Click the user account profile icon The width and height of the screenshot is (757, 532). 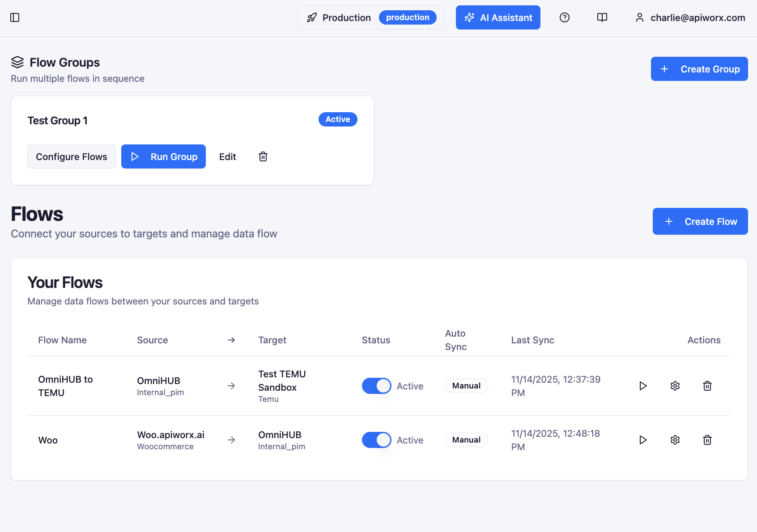[639, 17]
